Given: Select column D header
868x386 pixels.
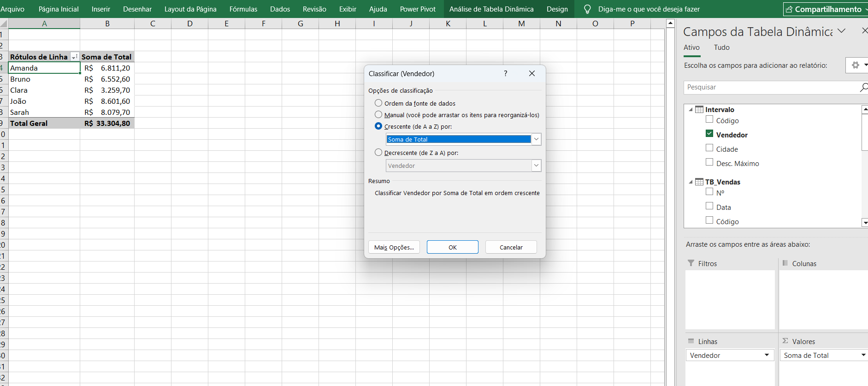Looking at the screenshot, I should (189, 24).
